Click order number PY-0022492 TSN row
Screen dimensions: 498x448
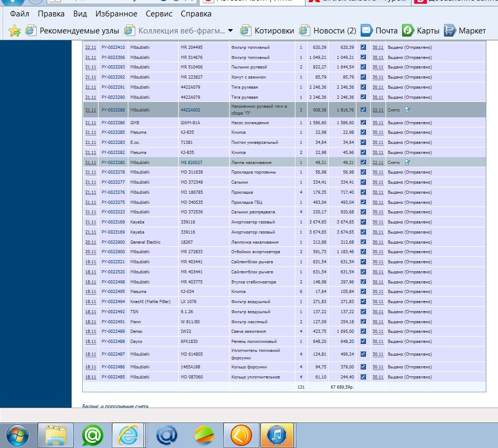click(x=113, y=312)
